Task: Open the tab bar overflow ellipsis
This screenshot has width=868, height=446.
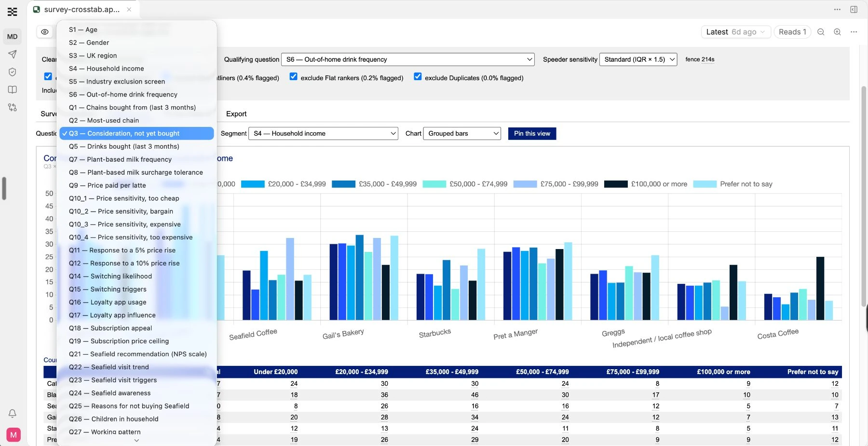Action: [837, 10]
